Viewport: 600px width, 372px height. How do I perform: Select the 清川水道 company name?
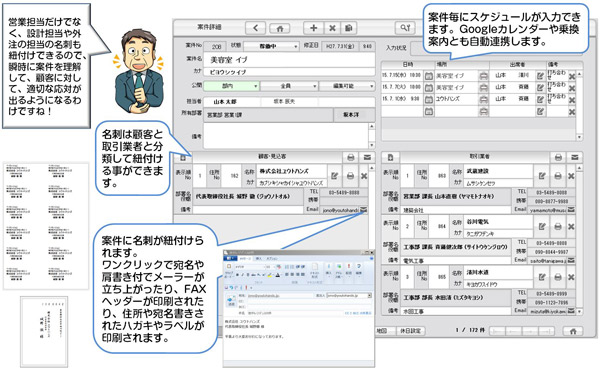pos(477,272)
